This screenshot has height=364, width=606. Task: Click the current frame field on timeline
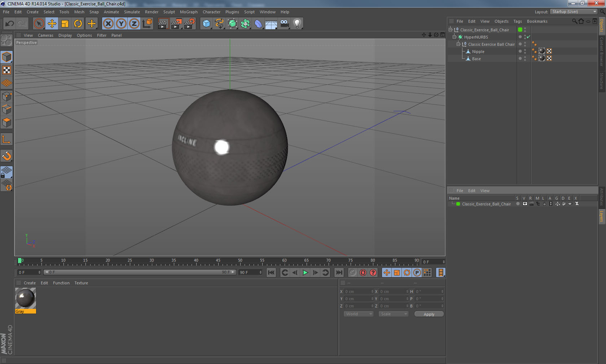434,262
